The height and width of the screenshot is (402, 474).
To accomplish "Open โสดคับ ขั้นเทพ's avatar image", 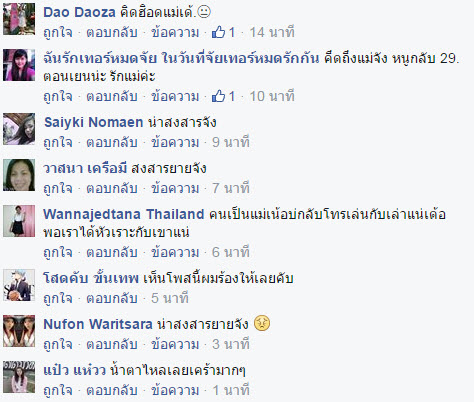I will 19,285.
